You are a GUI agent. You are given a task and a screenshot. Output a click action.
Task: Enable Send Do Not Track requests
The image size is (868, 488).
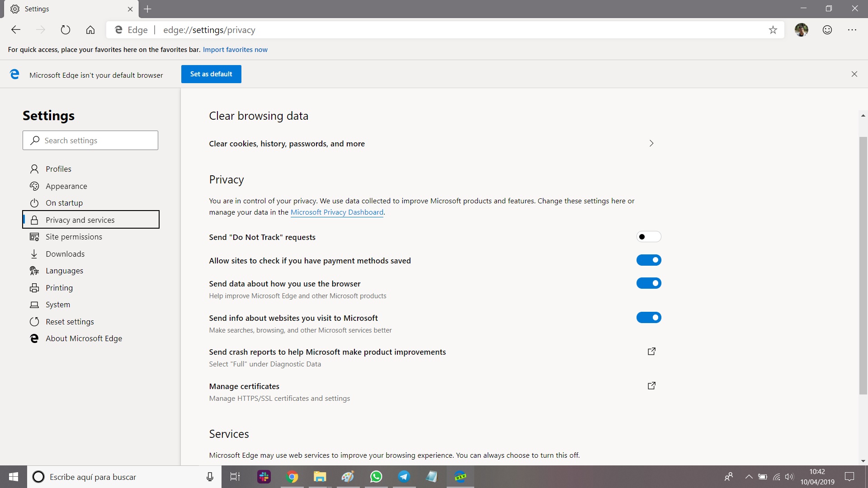(x=649, y=237)
